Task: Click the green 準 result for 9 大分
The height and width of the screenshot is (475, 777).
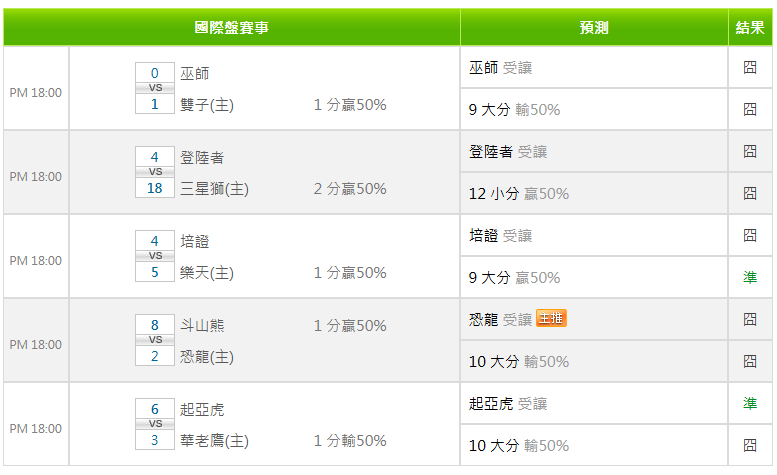Action: pyautogui.click(x=750, y=277)
